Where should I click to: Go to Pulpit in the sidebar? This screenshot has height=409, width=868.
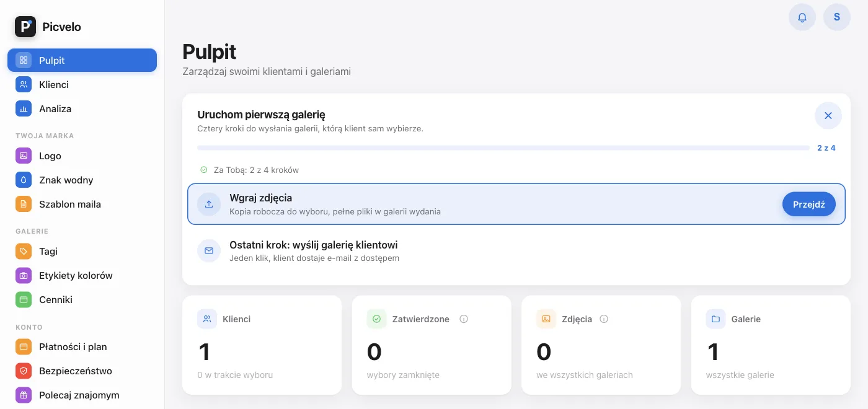coord(82,60)
